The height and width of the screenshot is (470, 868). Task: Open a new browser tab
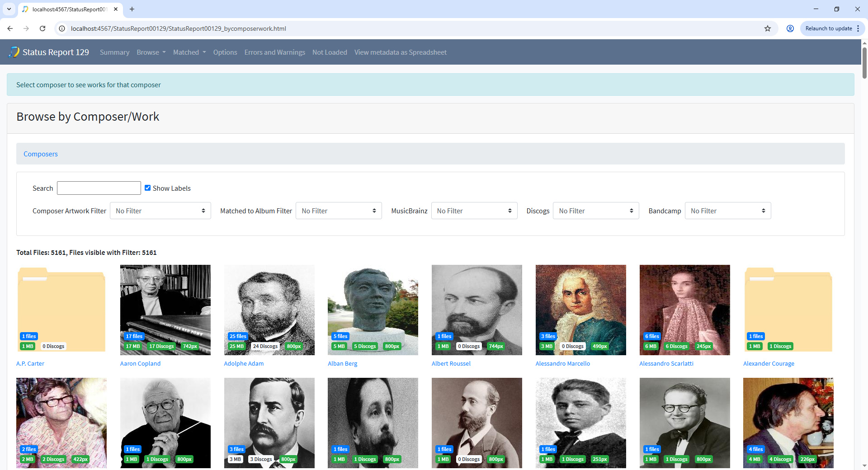132,9
